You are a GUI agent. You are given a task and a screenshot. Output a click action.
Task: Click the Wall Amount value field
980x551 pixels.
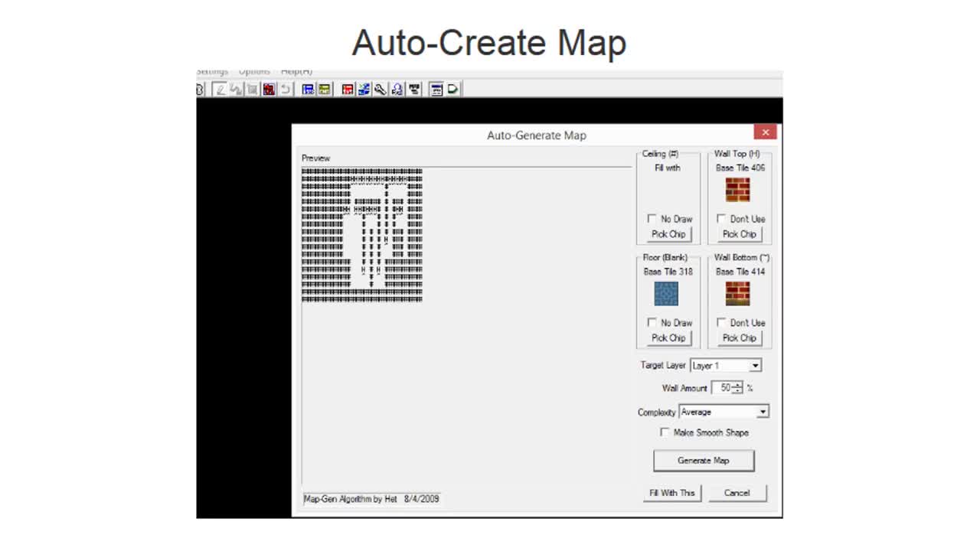pos(722,388)
